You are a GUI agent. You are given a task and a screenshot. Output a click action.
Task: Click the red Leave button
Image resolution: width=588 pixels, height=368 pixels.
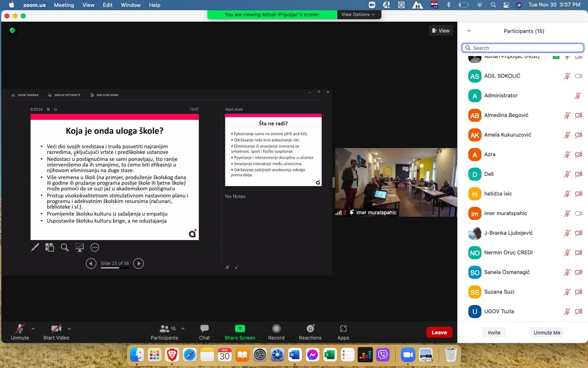[439, 332]
